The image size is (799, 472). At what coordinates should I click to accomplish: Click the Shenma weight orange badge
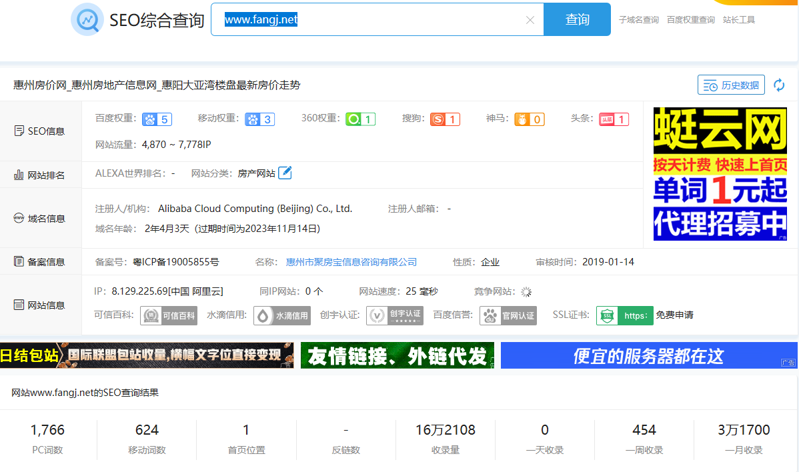(x=529, y=119)
